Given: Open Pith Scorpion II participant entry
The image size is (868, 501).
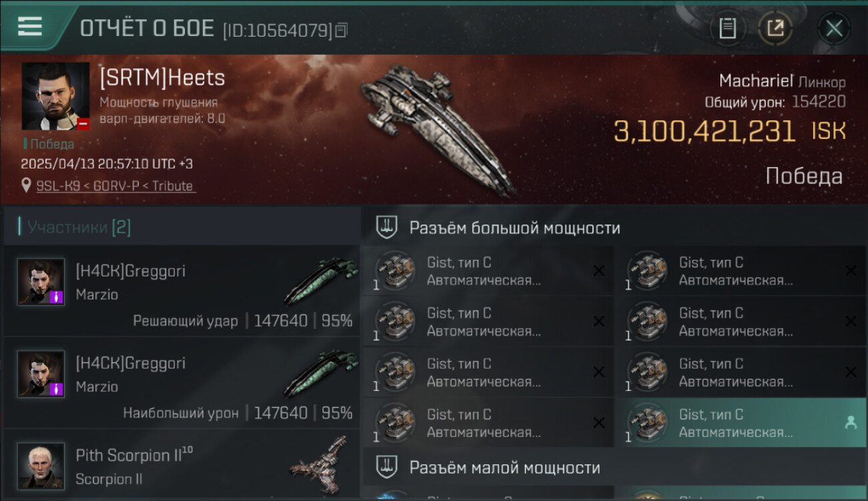Looking at the screenshot, I should pyautogui.click(x=182, y=464).
